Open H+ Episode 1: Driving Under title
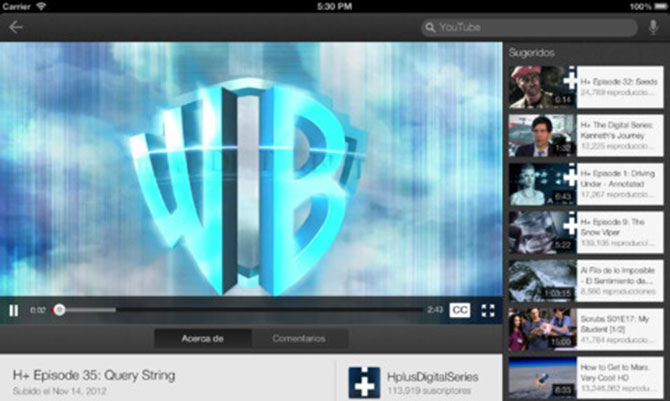 point(617,178)
